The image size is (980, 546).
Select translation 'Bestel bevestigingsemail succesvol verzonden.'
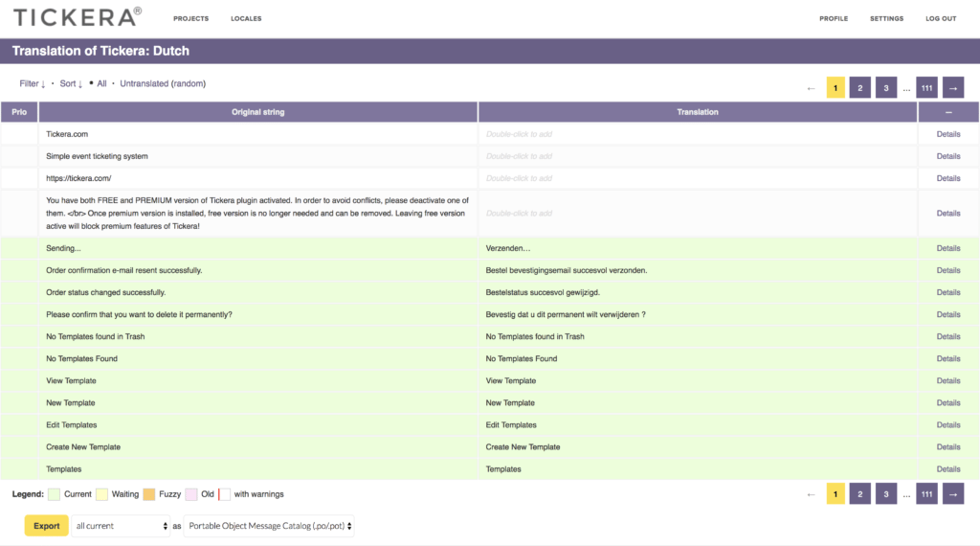point(567,270)
